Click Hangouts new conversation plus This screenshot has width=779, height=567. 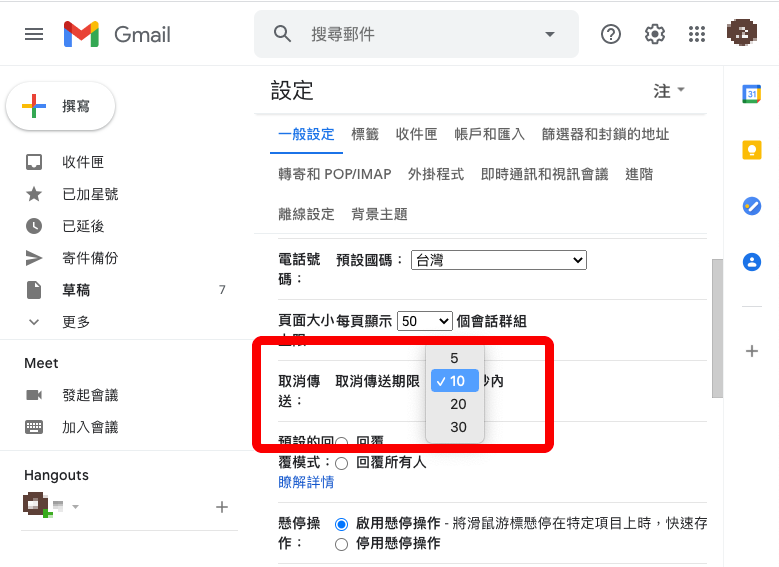222,507
